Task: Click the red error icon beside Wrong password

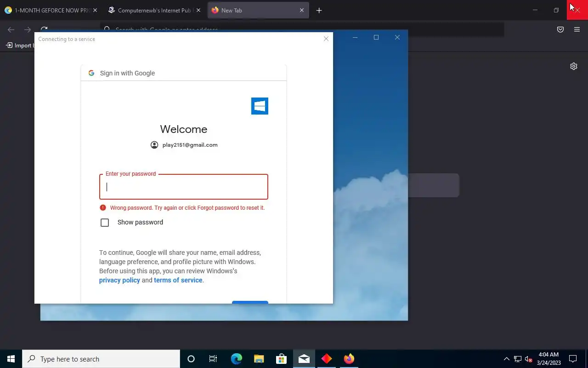Action: pos(103,207)
